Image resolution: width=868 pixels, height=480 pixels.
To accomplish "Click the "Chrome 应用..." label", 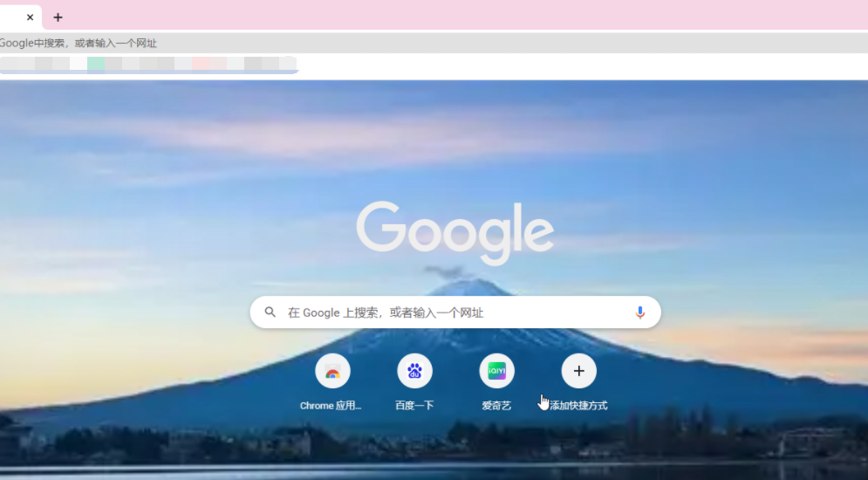I will click(x=331, y=406).
